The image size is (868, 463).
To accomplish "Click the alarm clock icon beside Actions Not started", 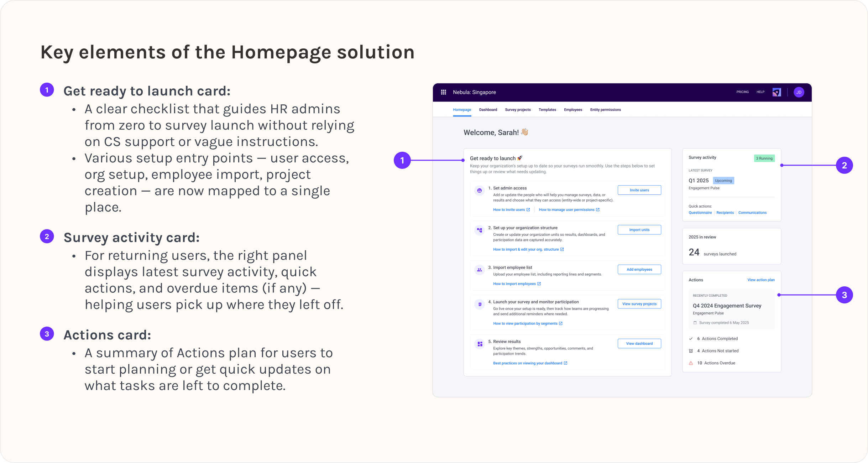I will 691,351.
